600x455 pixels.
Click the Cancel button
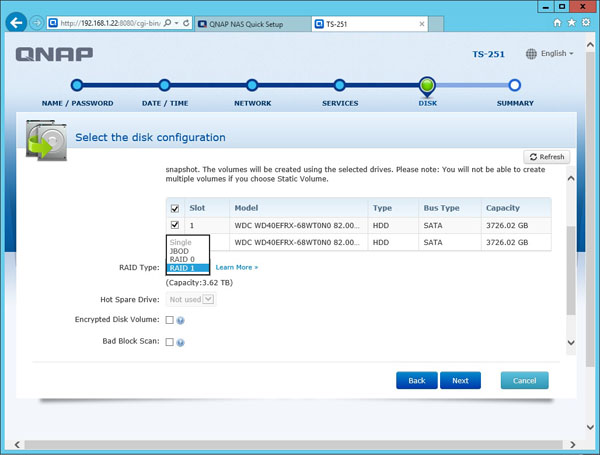(525, 380)
